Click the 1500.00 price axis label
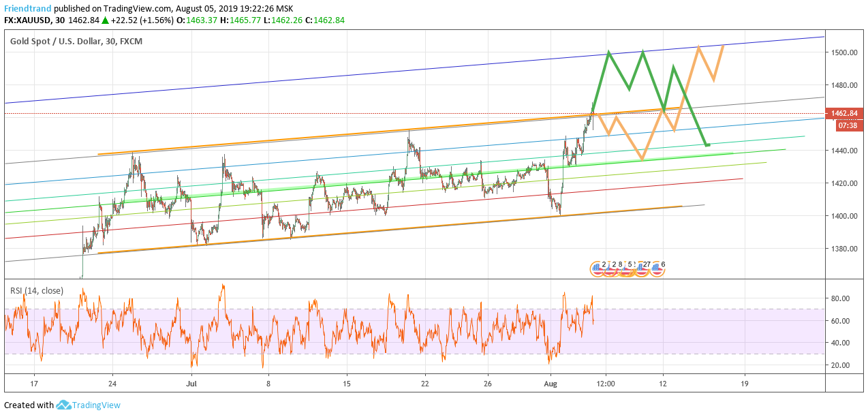The image size is (868, 417). click(843, 52)
